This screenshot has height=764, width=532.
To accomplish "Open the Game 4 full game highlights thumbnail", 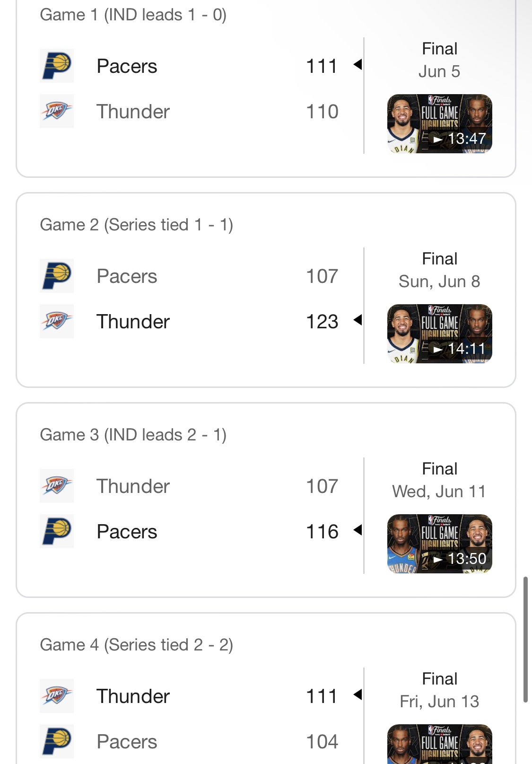I will 440,744.
